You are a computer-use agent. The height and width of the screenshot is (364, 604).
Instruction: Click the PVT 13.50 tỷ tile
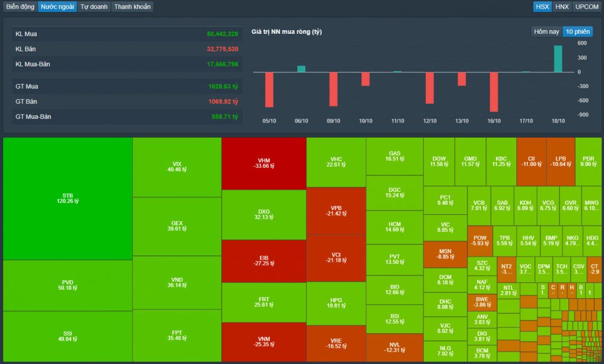point(395,260)
